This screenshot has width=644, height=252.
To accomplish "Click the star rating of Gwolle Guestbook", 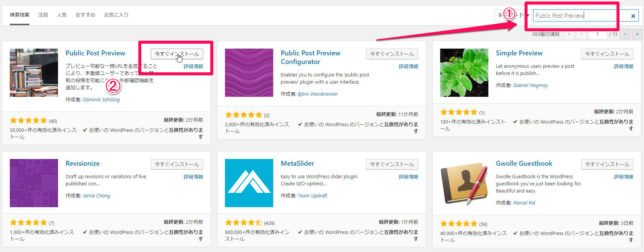I will tap(459, 224).
